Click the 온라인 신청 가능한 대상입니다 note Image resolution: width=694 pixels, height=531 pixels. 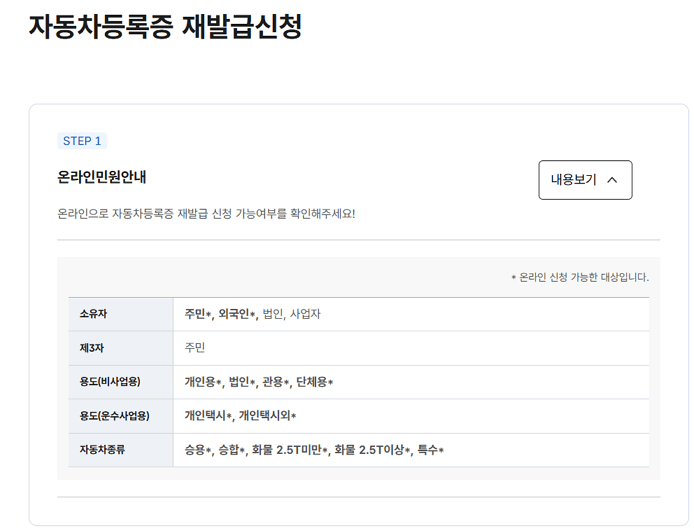580,277
